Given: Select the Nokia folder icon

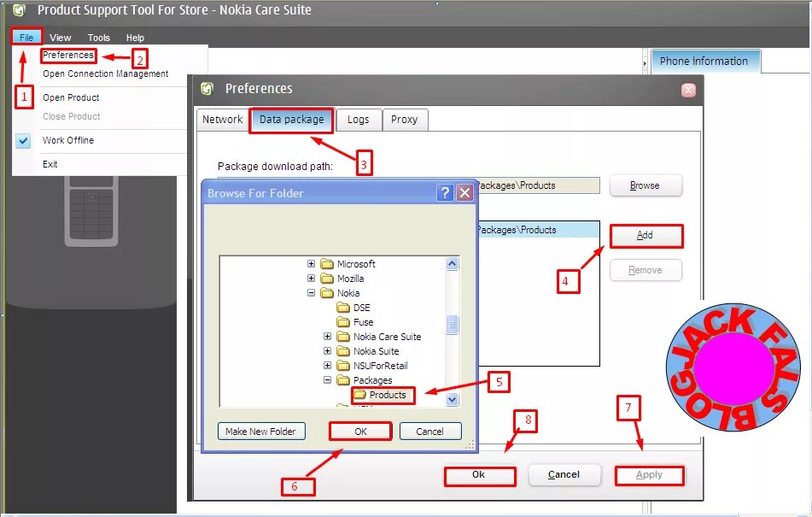Looking at the screenshot, I should tap(327, 293).
